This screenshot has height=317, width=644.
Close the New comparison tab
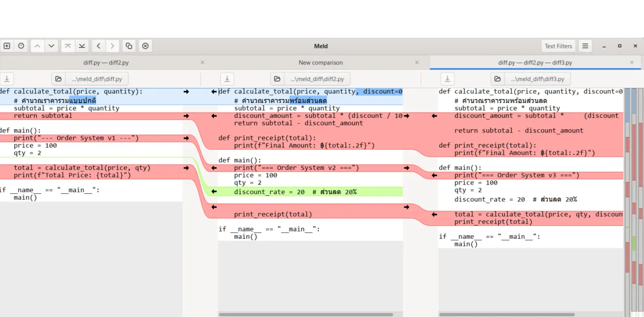[x=417, y=63]
